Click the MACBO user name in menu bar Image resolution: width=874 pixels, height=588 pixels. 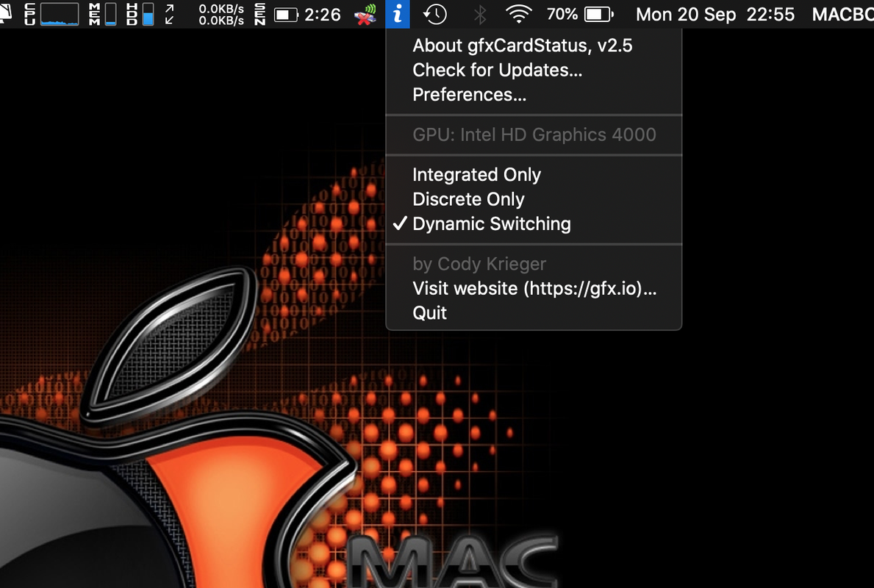point(842,15)
